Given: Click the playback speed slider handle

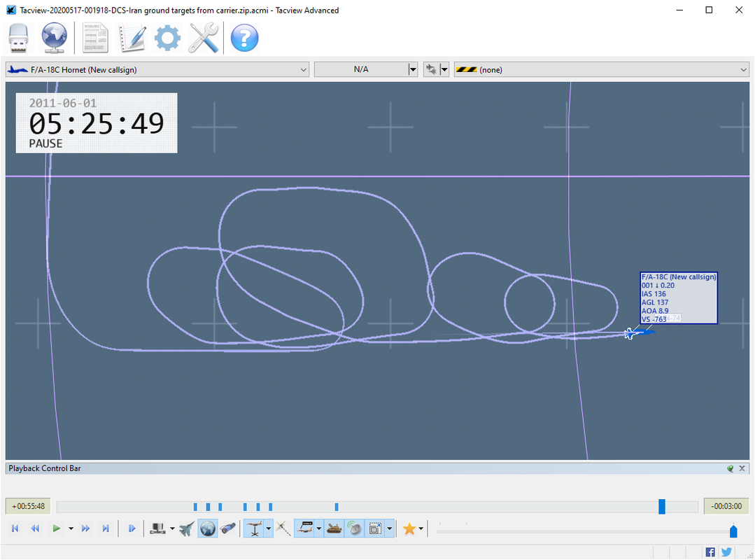Looking at the screenshot, I should pyautogui.click(x=733, y=531).
